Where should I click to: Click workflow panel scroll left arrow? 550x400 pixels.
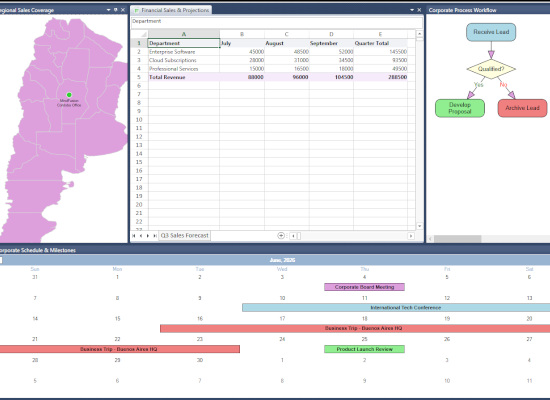click(430, 239)
